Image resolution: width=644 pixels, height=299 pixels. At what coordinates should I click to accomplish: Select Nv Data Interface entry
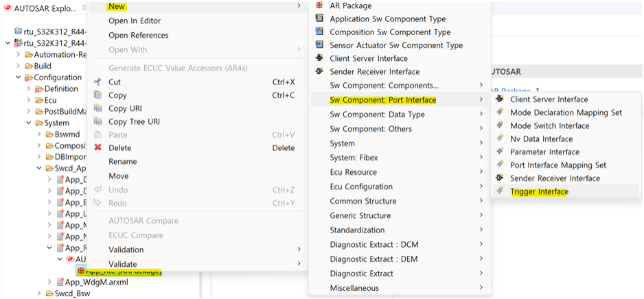[566, 139]
